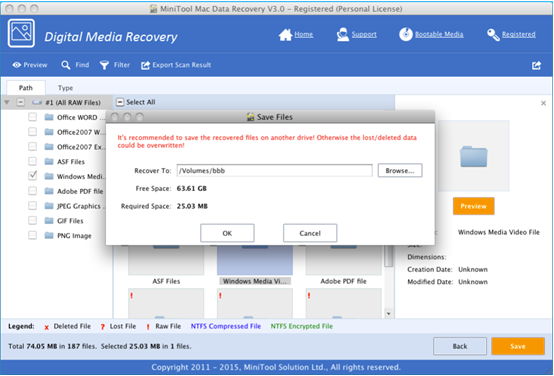
Task: Click the Bootable Media disc icon
Action: [406, 34]
